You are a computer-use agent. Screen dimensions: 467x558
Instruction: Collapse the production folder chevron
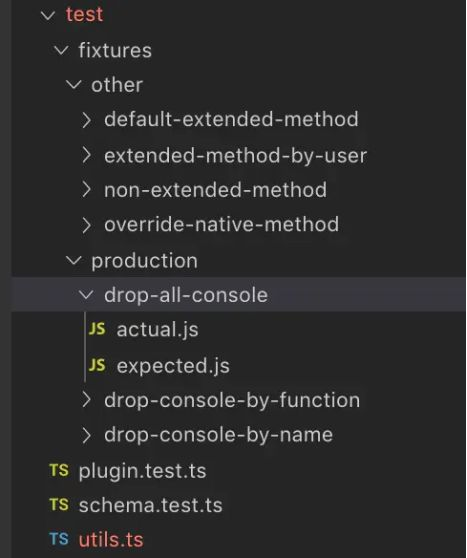74,260
